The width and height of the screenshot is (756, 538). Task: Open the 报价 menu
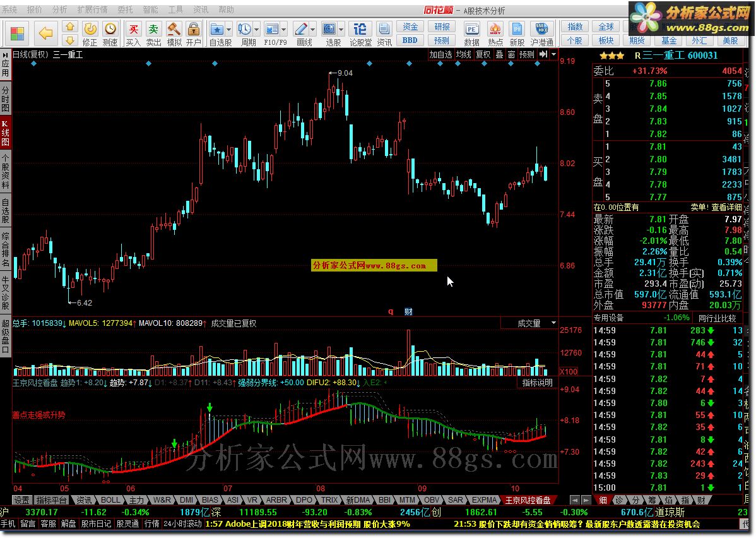34,9
